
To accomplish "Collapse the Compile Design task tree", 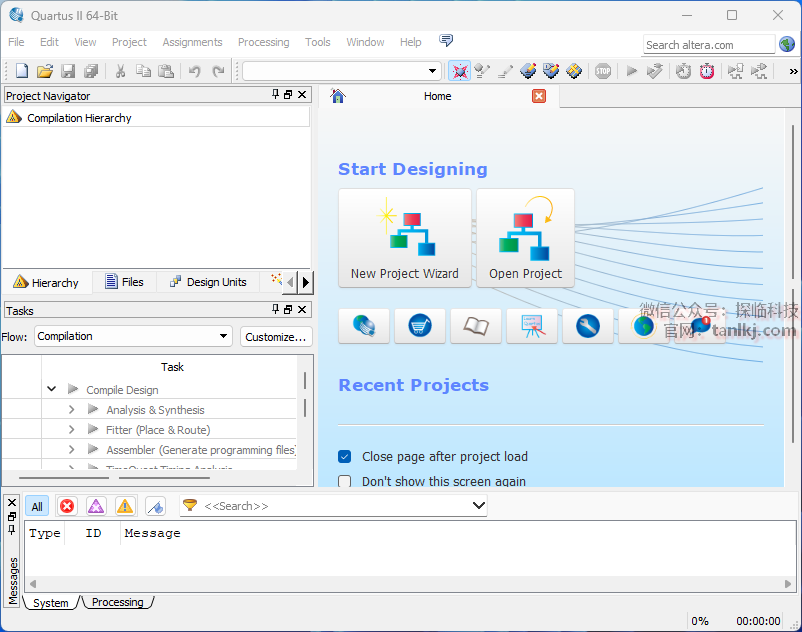I will pos(51,390).
